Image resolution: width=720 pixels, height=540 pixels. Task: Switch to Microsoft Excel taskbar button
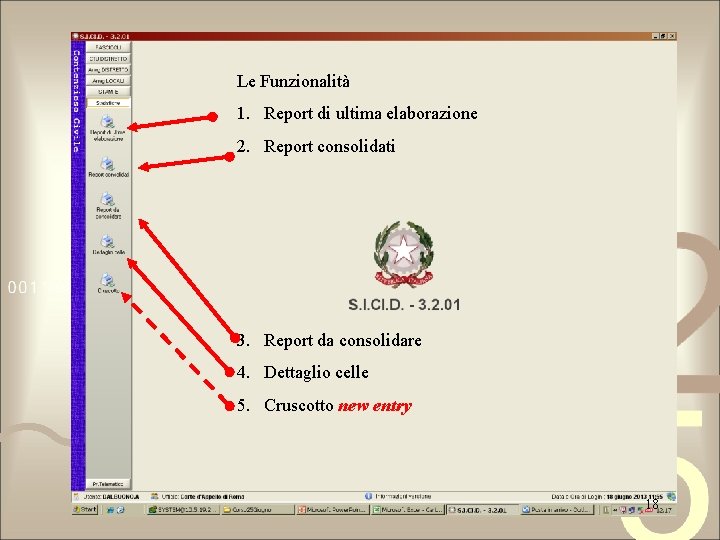coord(408,510)
